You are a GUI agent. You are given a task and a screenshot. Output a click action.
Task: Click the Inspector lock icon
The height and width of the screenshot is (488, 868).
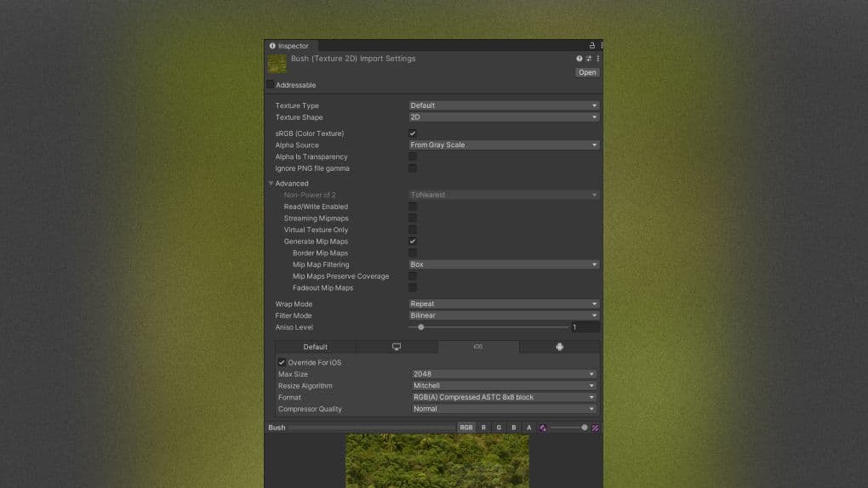[591, 45]
